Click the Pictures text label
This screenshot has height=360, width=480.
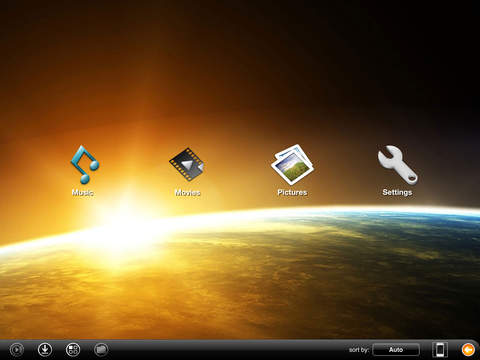tap(292, 192)
